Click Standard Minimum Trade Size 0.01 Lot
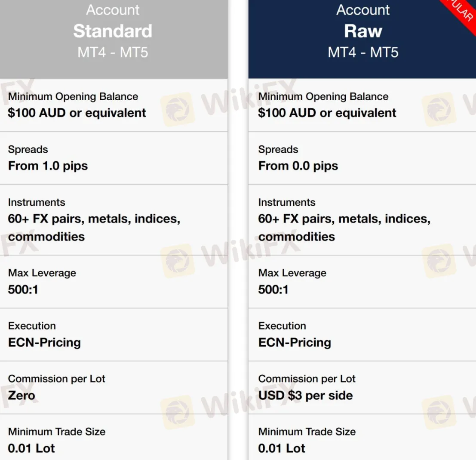Screen dimensions: 476x460 click(x=31, y=448)
